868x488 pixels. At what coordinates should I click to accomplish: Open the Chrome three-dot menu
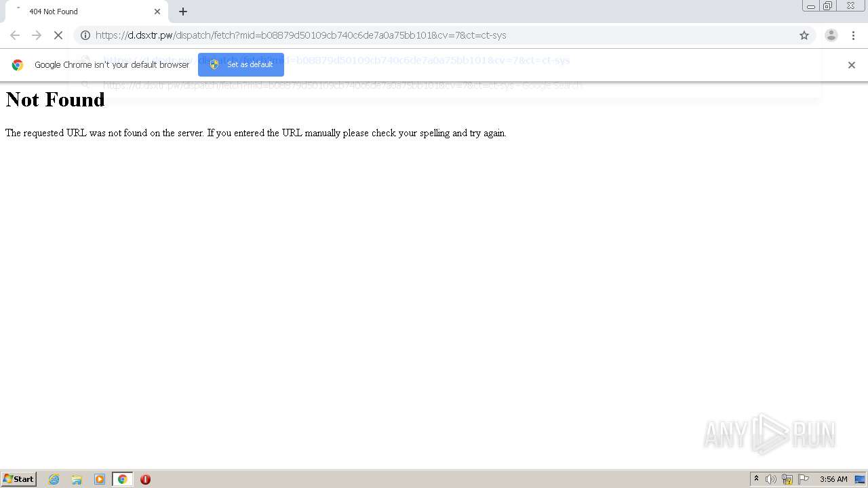853,35
